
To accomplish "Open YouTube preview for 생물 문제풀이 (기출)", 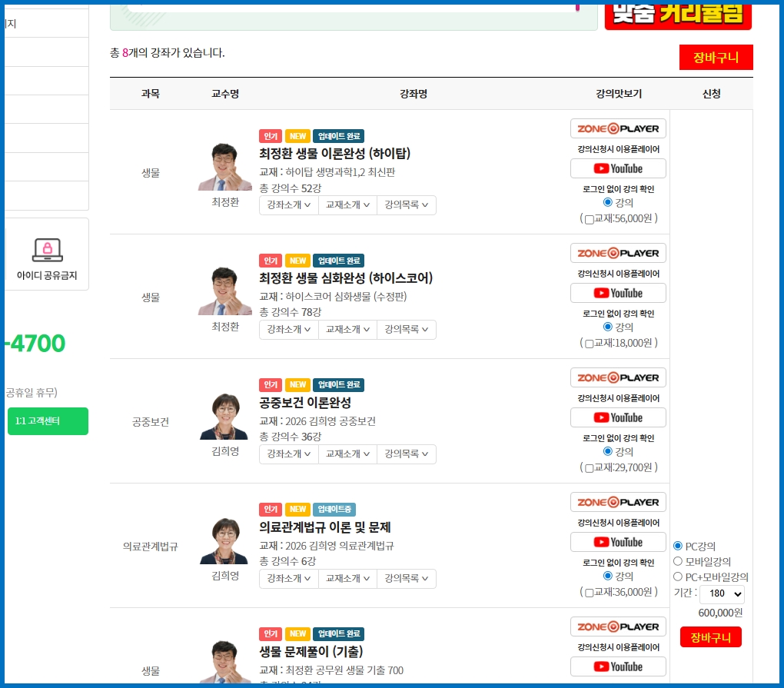I will [x=618, y=666].
